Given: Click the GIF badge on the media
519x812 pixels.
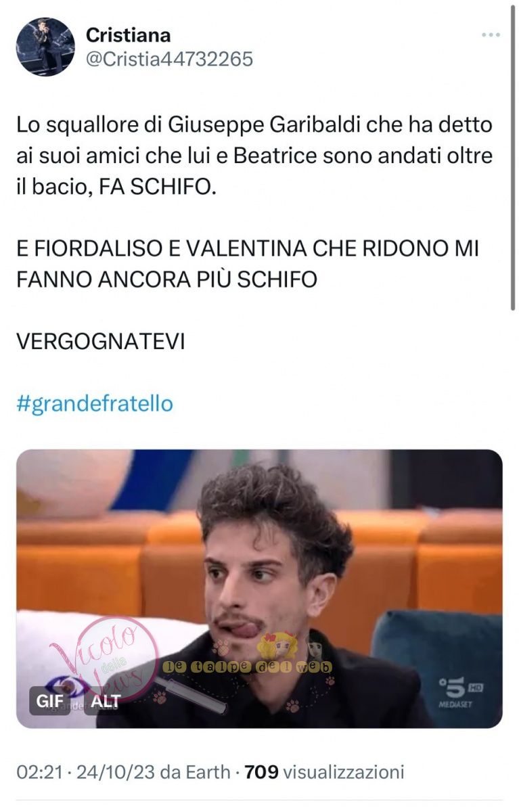Looking at the screenshot, I should point(49,702).
